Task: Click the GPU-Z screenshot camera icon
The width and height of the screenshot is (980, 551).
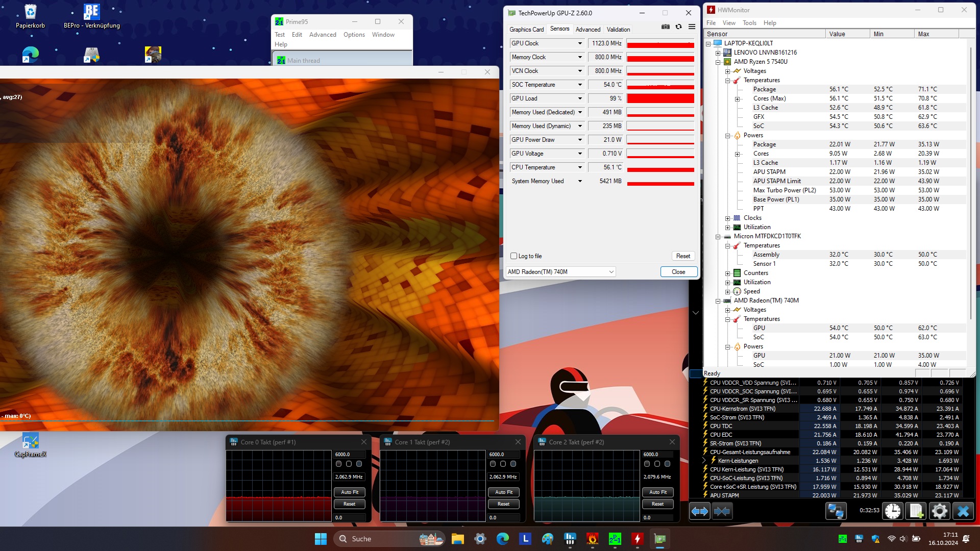Action: click(x=666, y=27)
